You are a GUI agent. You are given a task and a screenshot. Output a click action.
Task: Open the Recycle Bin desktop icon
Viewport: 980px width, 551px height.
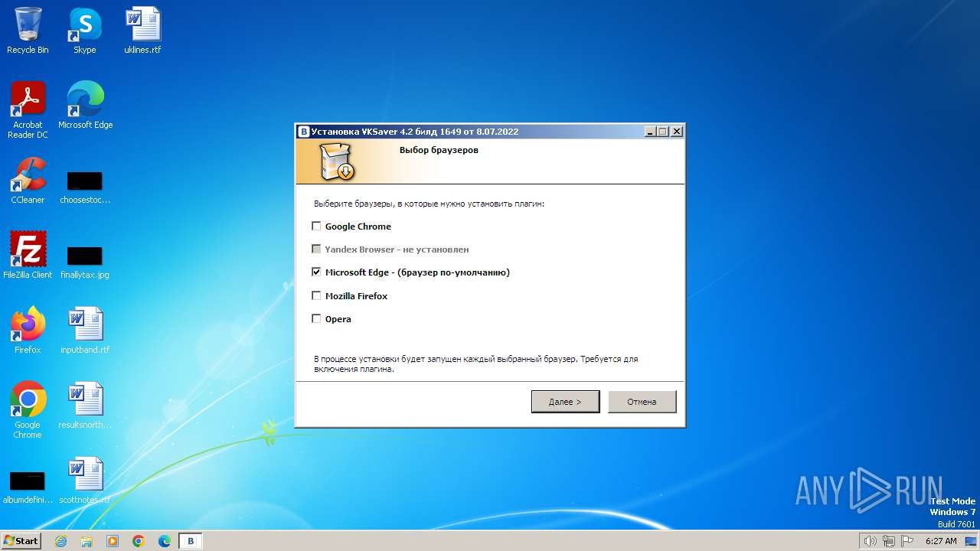(28, 31)
